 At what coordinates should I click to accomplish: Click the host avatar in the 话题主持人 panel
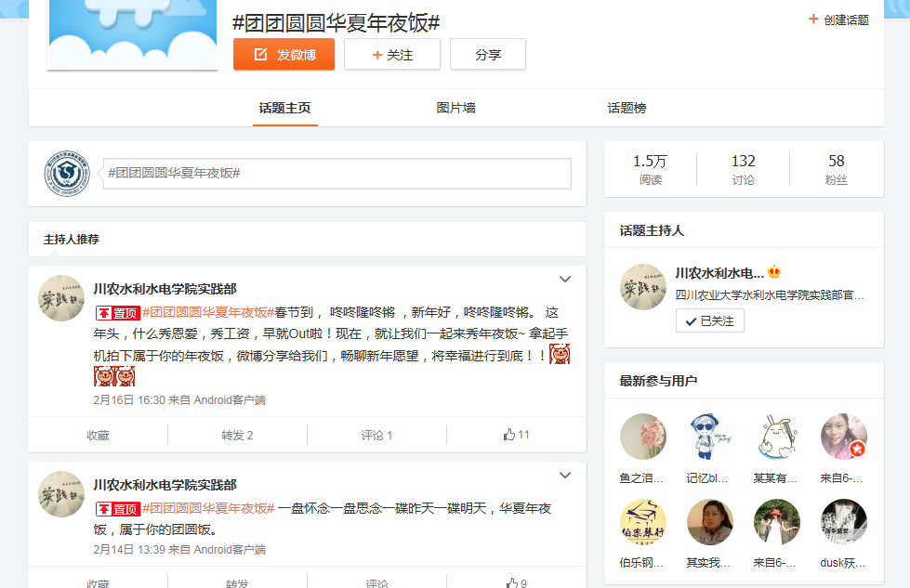[x=642, y=287]
